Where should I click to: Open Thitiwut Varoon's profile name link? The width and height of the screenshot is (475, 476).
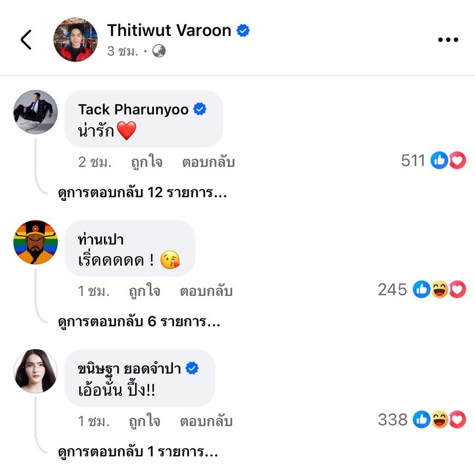(x=169, y=31)
